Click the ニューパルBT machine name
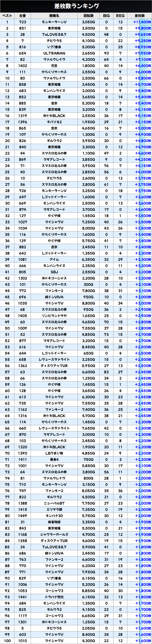Screen dimensions: 152x644 54,503
